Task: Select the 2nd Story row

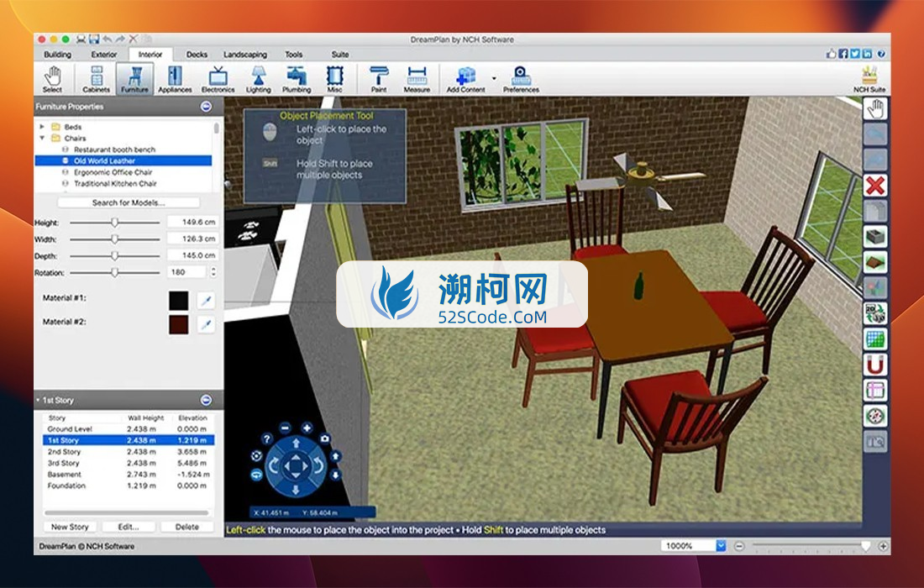Action: pos(128,451)
